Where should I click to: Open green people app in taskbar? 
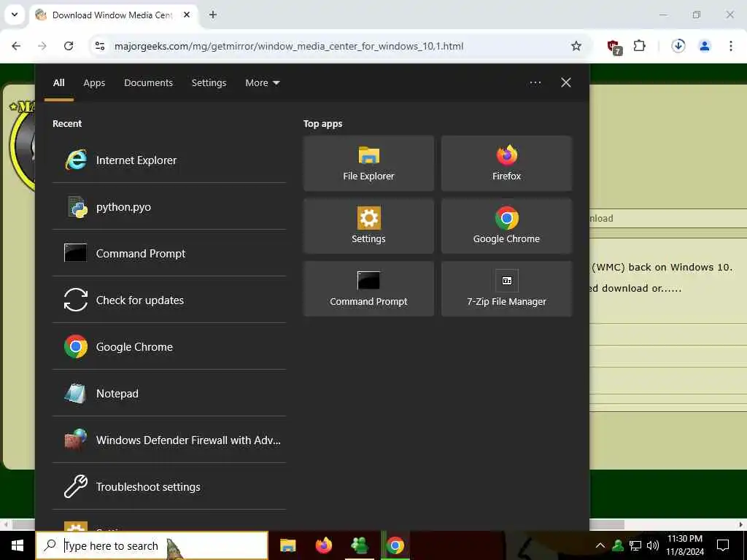[x=359, y=545]
